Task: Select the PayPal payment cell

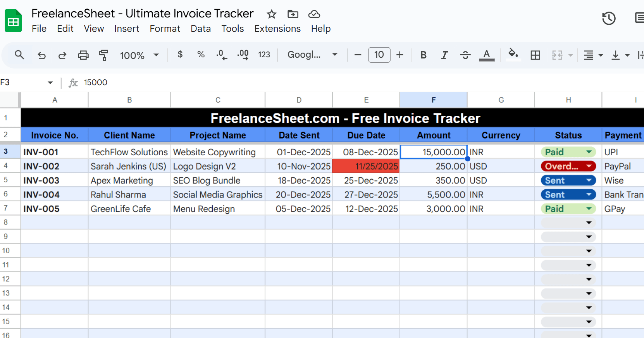Action: coord(623,166)
